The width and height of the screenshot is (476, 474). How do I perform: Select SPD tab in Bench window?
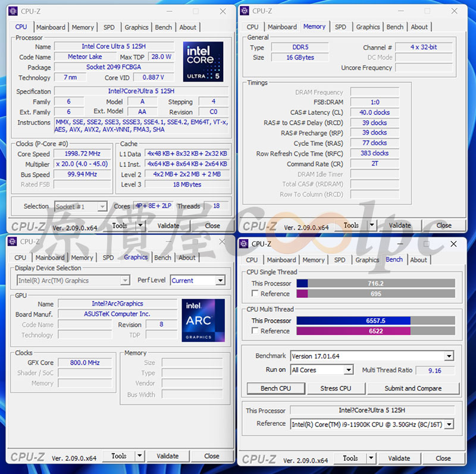point(340,260)
